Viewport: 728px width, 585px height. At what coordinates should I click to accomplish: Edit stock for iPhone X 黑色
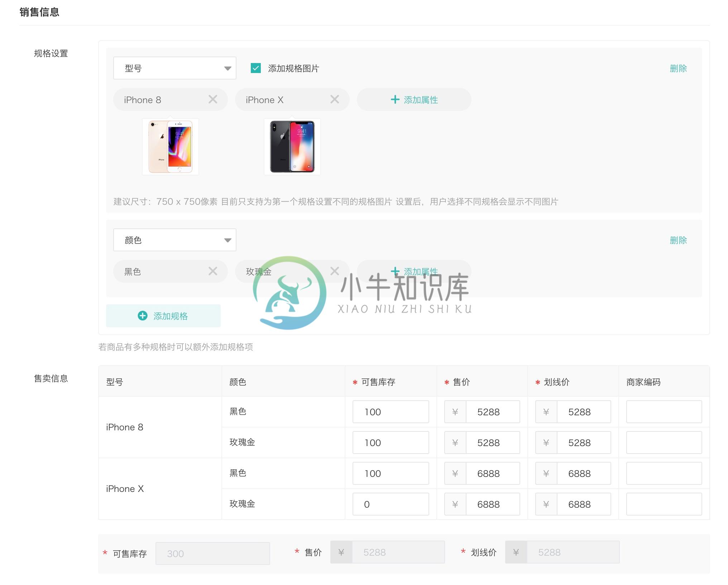391,473
